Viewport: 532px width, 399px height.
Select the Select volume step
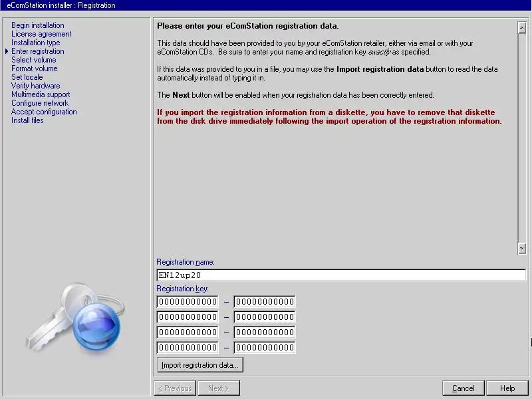pos(34,60)
